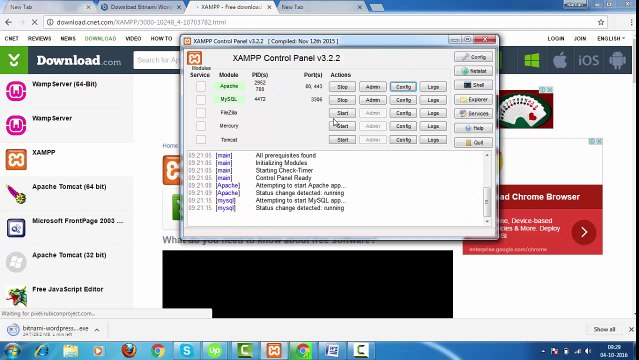Stop the Apache module
The image size is (639, 360).
(x=342, y=87)
